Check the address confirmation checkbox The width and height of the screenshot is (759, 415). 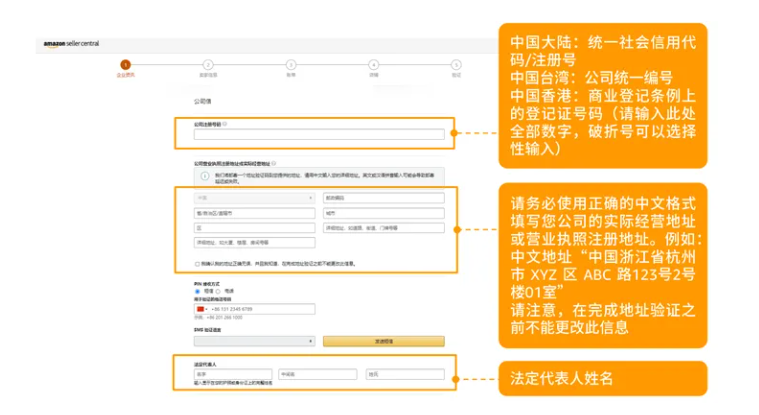coord(197,264)
